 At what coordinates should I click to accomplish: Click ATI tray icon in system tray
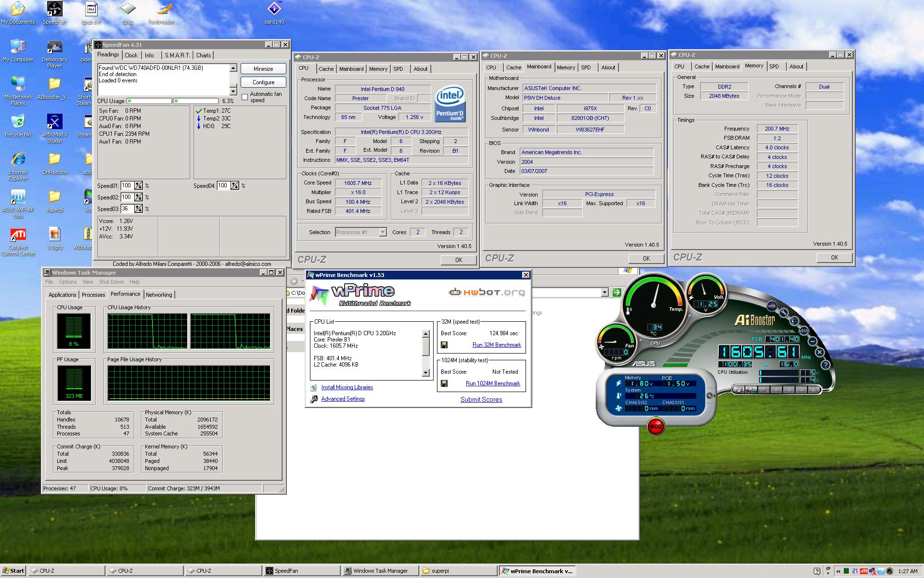(864, 571)
